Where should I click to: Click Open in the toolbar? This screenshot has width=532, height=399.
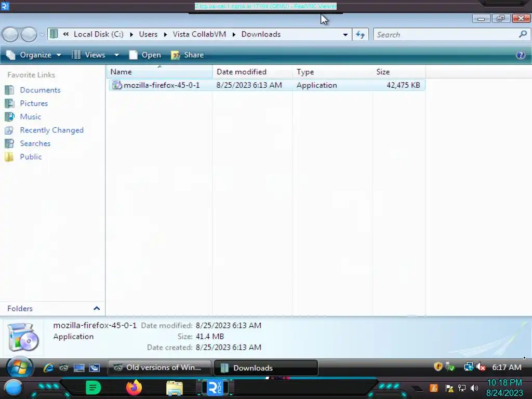[x=145, y=55]
